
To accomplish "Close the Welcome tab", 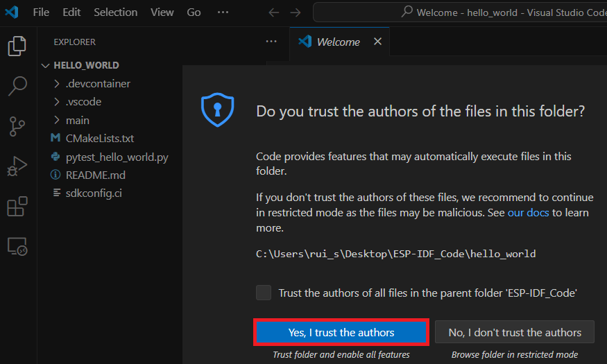I will [x=377, y=42].
